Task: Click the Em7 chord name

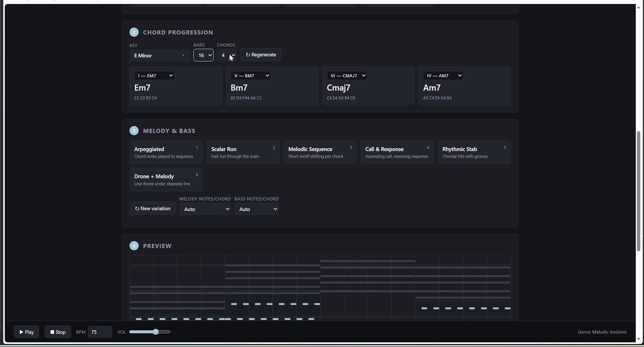Action: [x=142, y=88]
